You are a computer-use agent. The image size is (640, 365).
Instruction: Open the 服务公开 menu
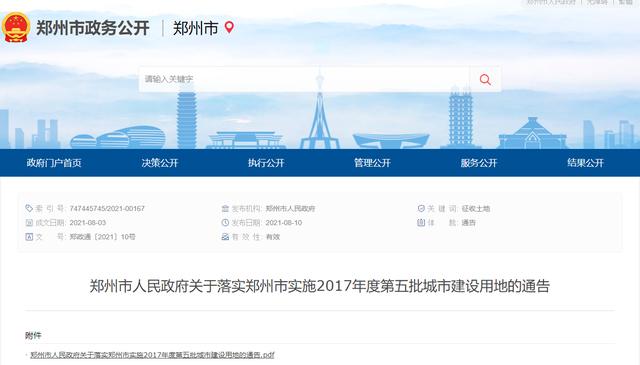(479, 163)
